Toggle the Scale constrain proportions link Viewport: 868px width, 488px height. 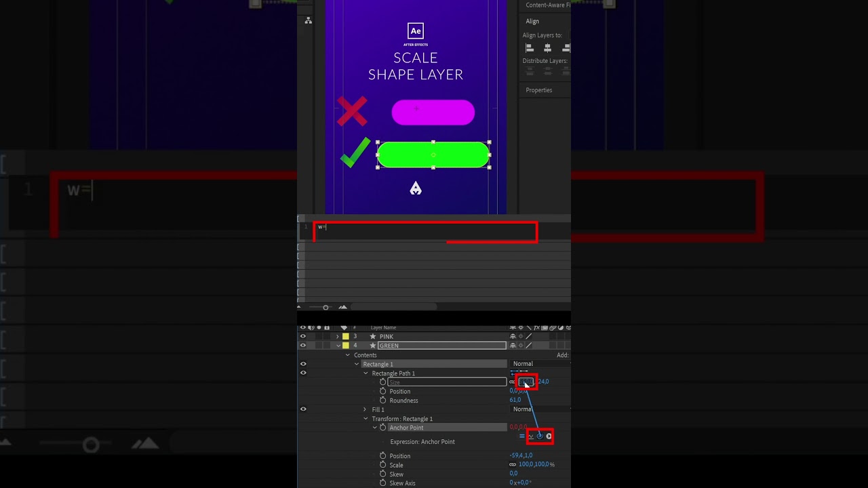pos(512,465)
